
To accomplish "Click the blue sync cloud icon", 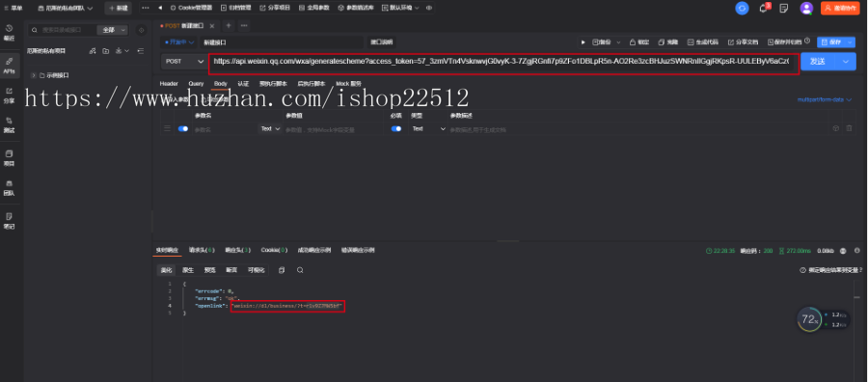I will point(742,9).
